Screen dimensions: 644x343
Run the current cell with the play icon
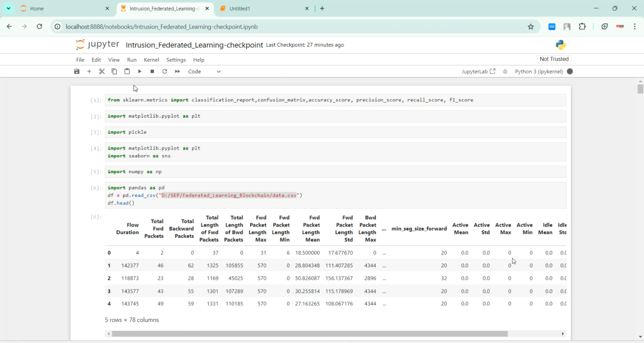pos(140,72)
